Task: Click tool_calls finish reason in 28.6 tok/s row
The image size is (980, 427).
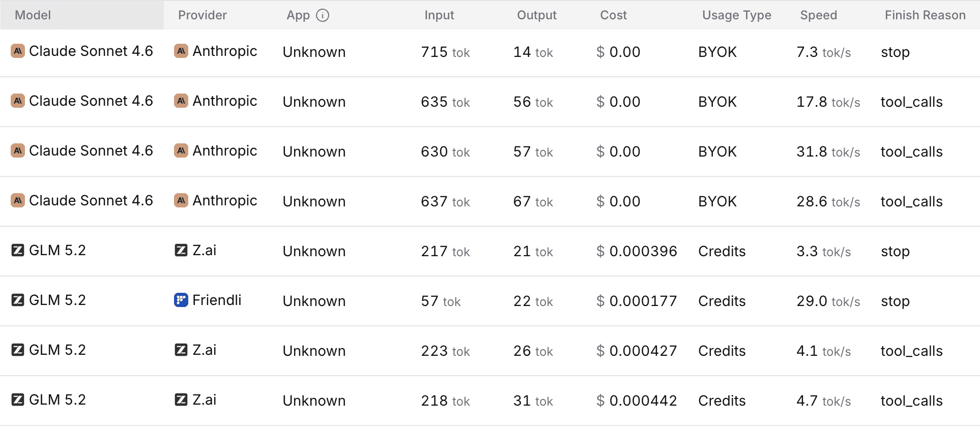Action: [912, 202]
